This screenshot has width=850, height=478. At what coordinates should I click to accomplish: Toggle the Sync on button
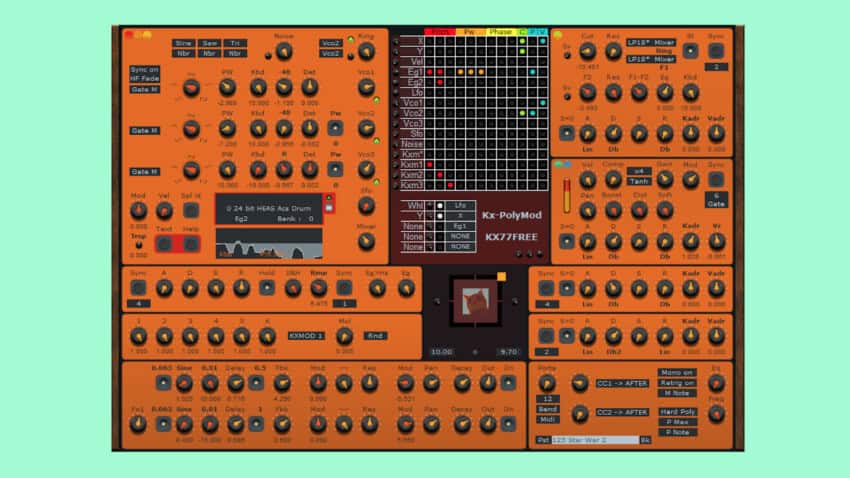click(x=144, y=70)
